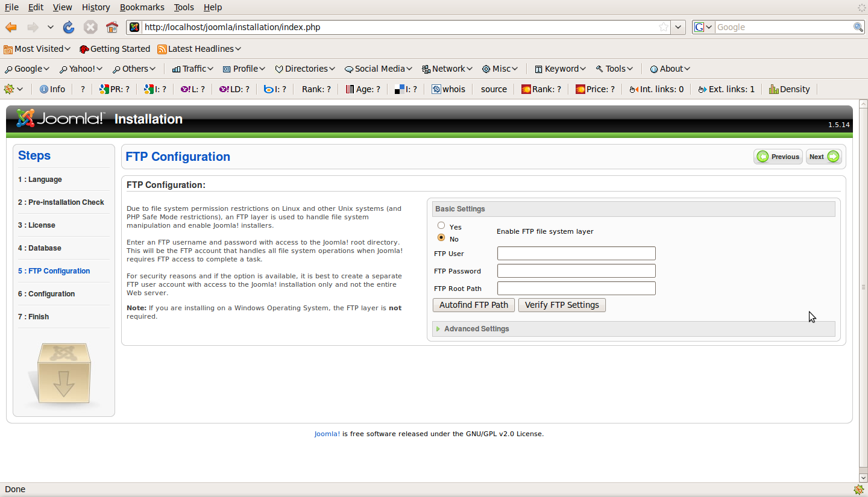This screenshot has width=868, height=497.
Task: Click the Ext. links counter
Action: pos(726,89)
